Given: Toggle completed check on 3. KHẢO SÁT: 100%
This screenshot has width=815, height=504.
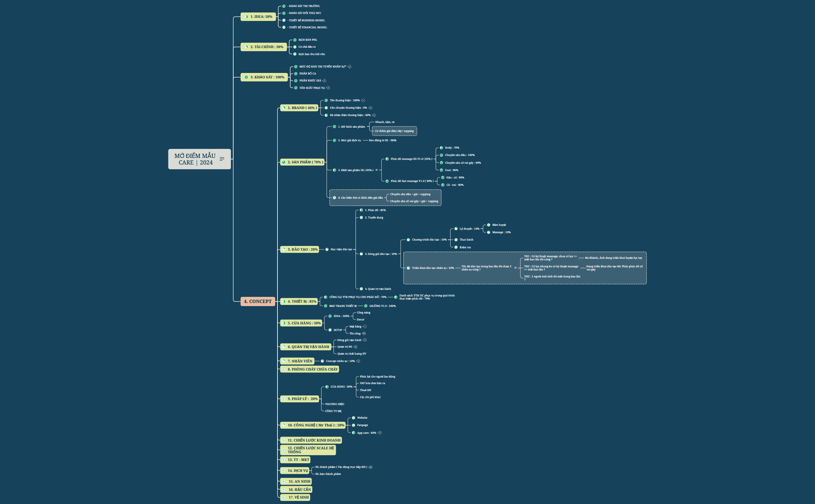Looking at the screenshot, I should tap(246, 77).
